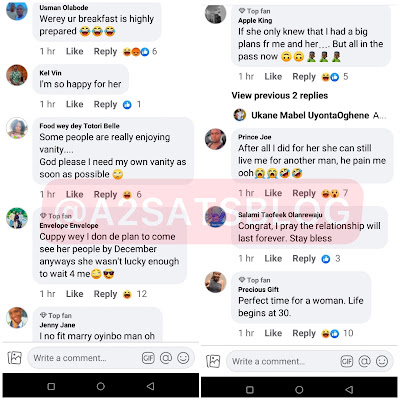Focus the left Write a comment field
Viewport: 400px width, 400px height.
coord(83,358)
